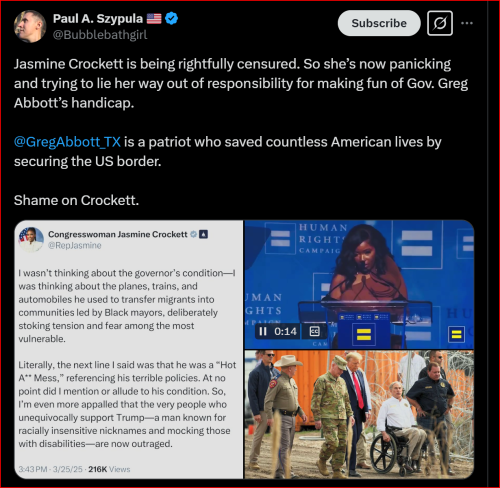Toggle closed captions on the video
Image resolution: width=500 pixels, height=488 pixels.
point(314,331)
